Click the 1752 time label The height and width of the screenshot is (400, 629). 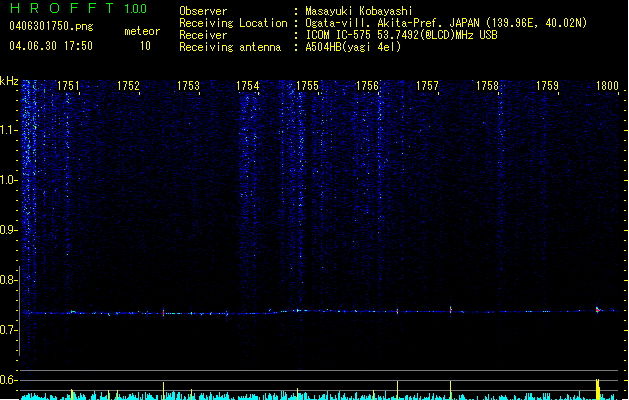(128, 86)
